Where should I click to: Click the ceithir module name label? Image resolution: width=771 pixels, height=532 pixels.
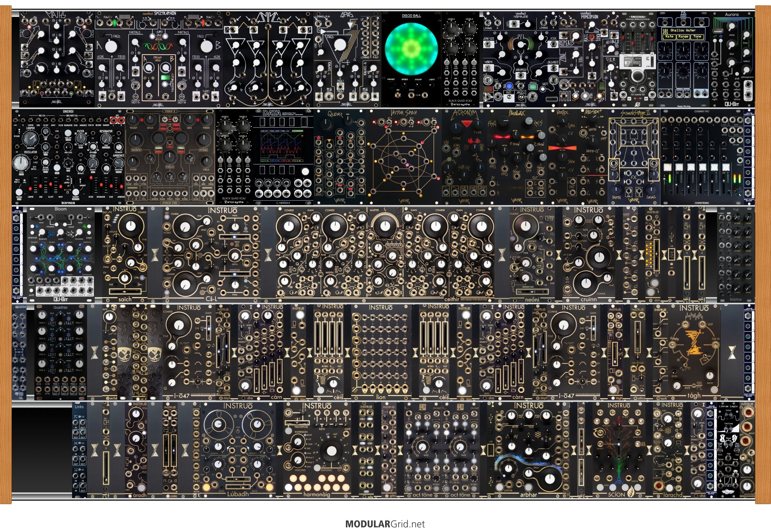[x=452, y=299]
